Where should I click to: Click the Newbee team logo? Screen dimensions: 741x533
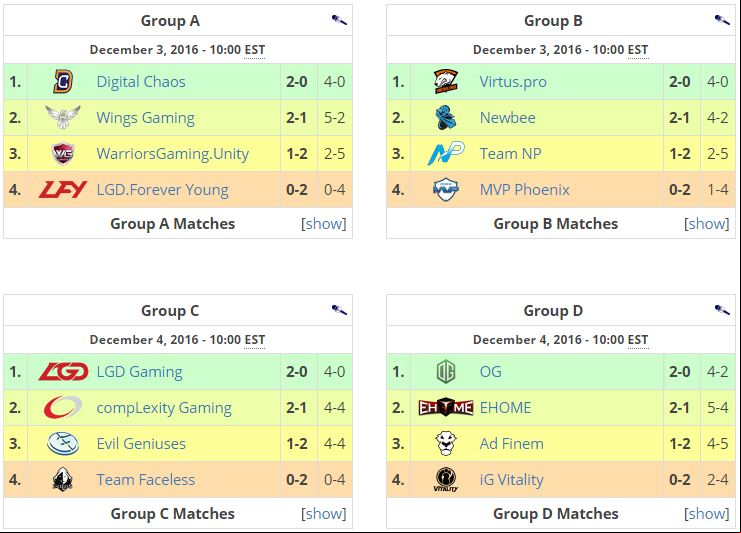(x=446, y=117)
